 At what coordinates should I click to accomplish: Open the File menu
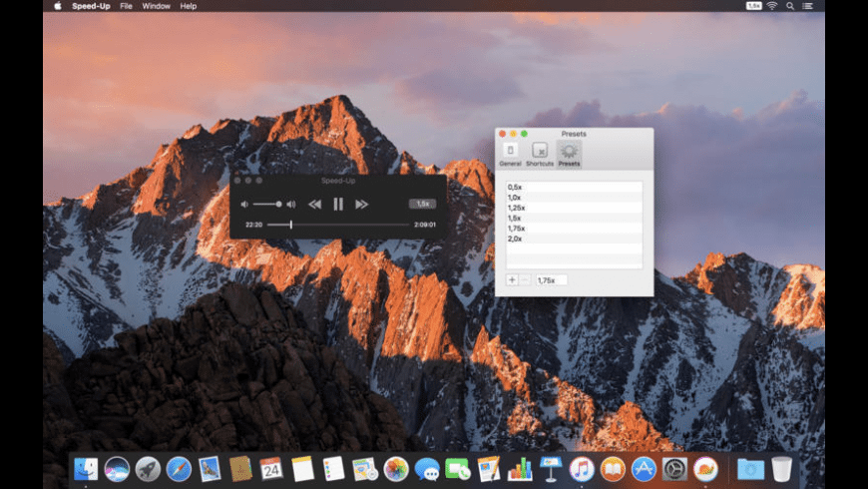coord(127,6)
